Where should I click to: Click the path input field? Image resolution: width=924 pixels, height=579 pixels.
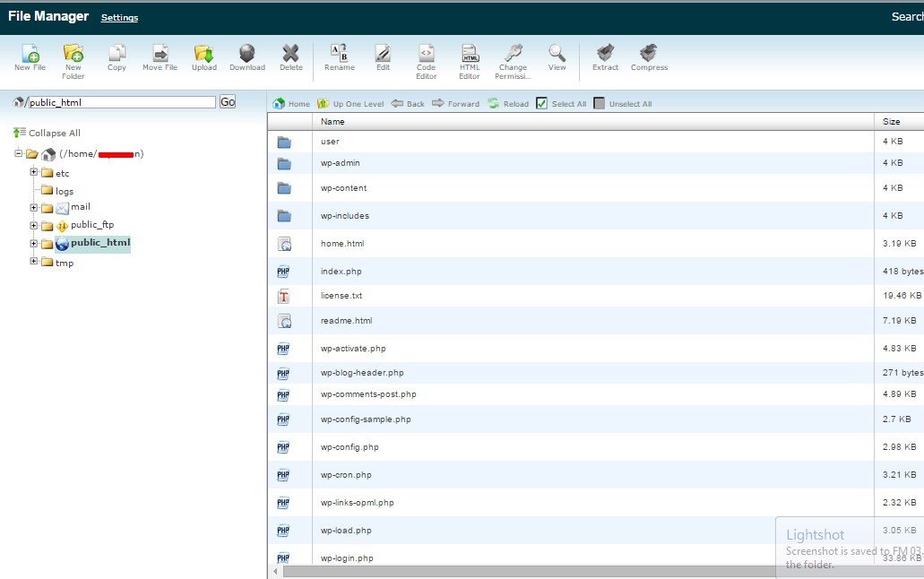(x=122, y=102)
